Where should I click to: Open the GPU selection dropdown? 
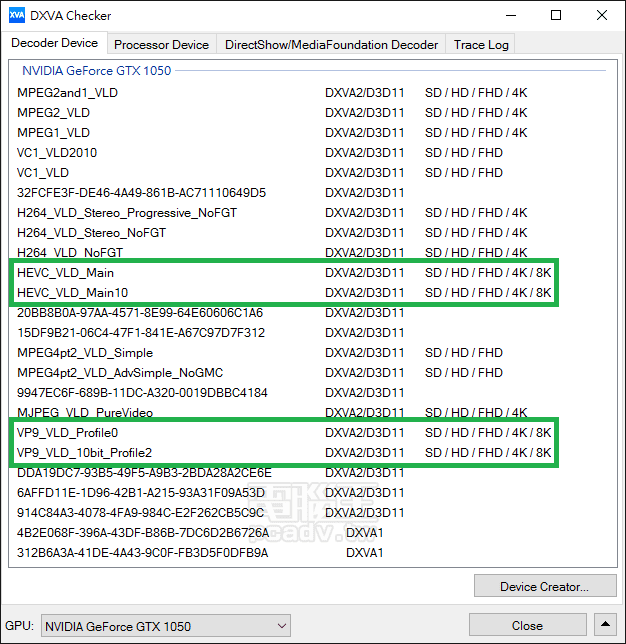pyautogui.click(x=166, y=626)
